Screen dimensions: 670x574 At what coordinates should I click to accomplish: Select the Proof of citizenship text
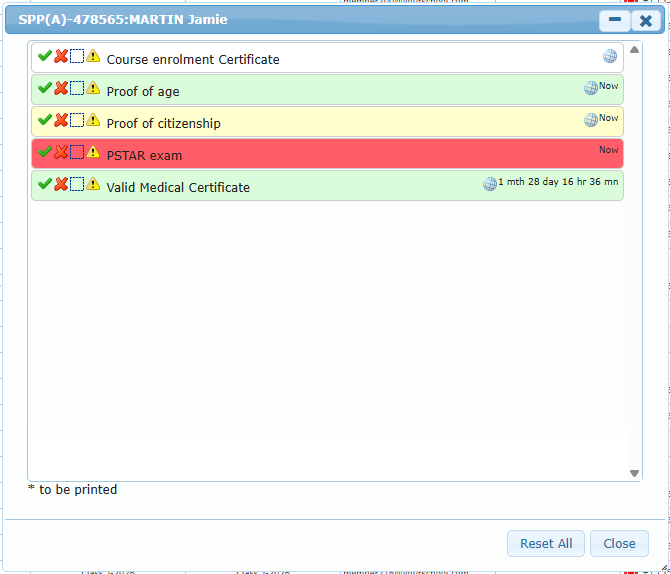[x=164, y=124]
